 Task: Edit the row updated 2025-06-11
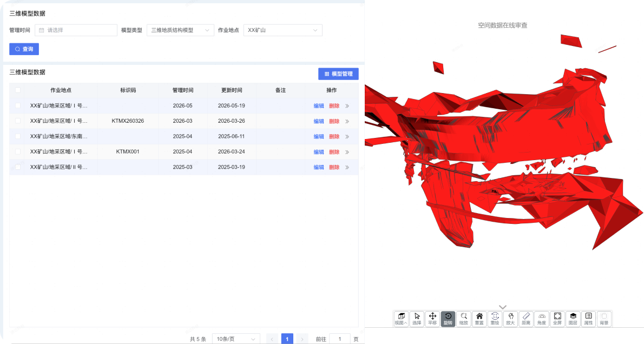click(319, 137)
